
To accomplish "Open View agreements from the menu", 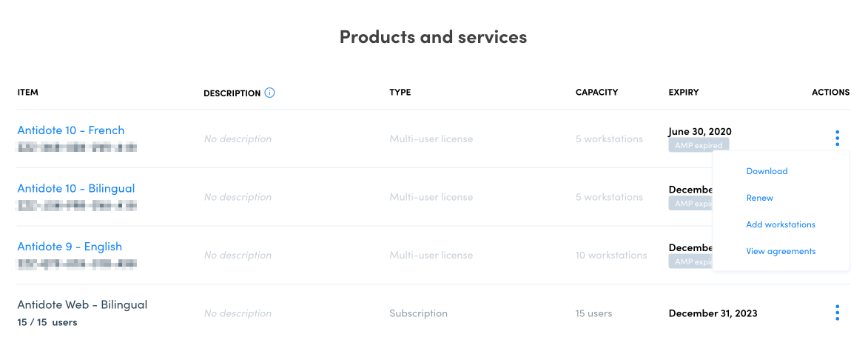I will click(x=781, y=251).
